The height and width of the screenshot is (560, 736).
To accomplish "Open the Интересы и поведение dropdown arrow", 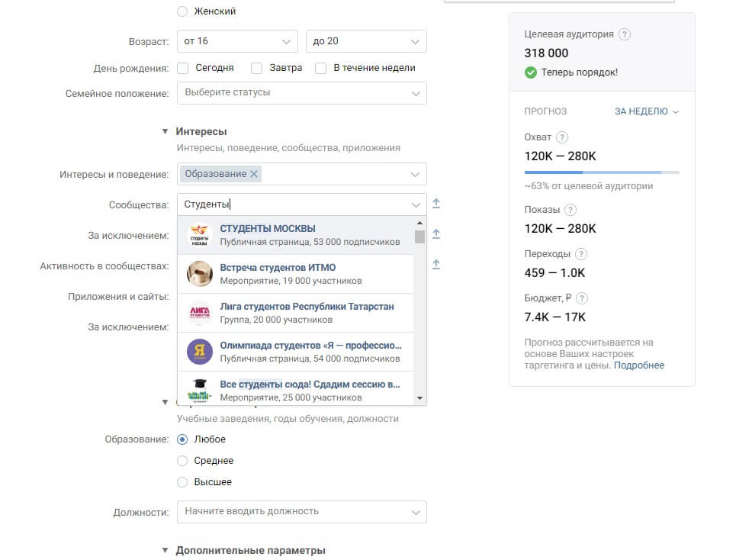I will [416, 175].
